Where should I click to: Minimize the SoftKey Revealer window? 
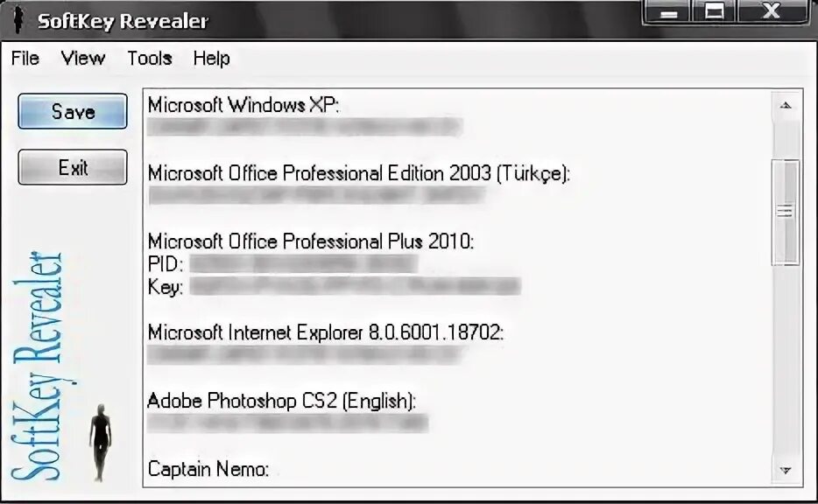pyautogui.click(x=668, y=12)
